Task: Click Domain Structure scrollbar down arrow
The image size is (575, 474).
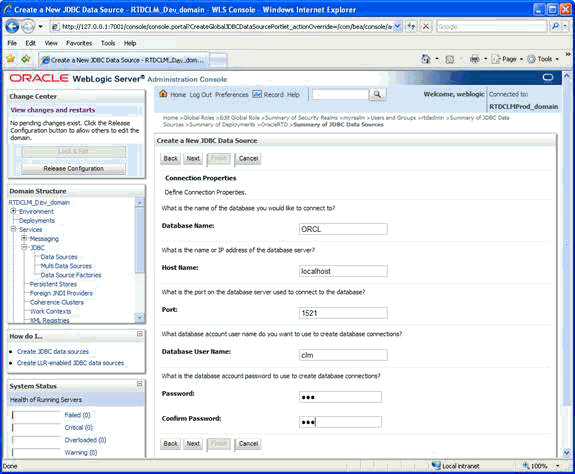Action: pos(139,318)
